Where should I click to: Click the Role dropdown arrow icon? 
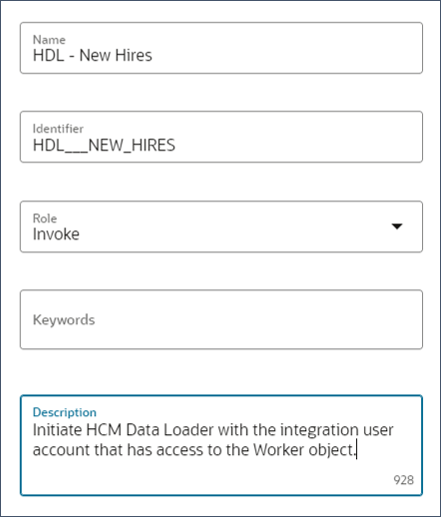click(397, 226)
